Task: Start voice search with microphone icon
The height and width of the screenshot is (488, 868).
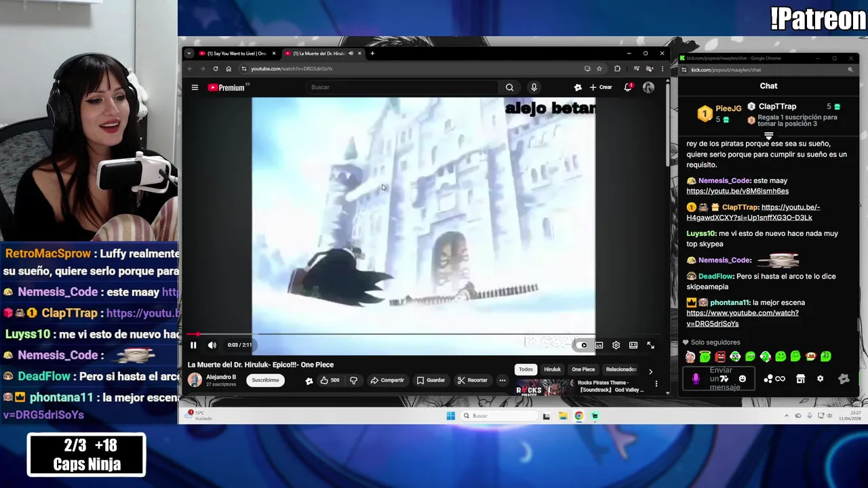Action: pyautogui.click(x=534, y=87)
